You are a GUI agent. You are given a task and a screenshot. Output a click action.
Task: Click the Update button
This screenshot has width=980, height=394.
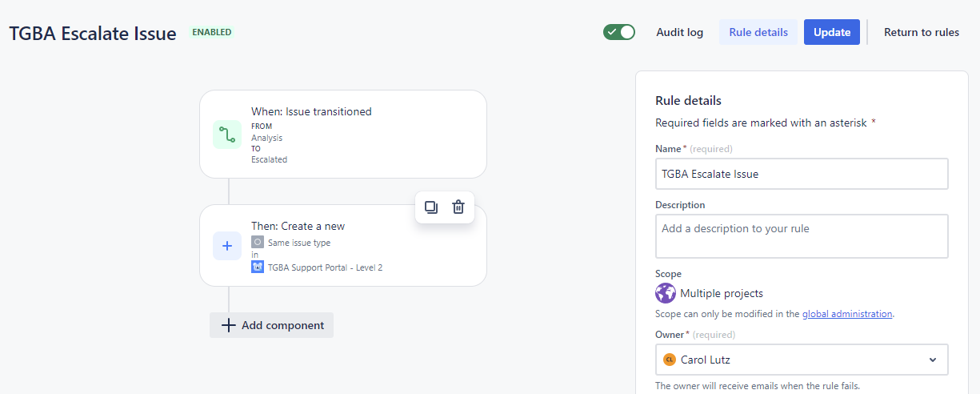pos(832,32)
